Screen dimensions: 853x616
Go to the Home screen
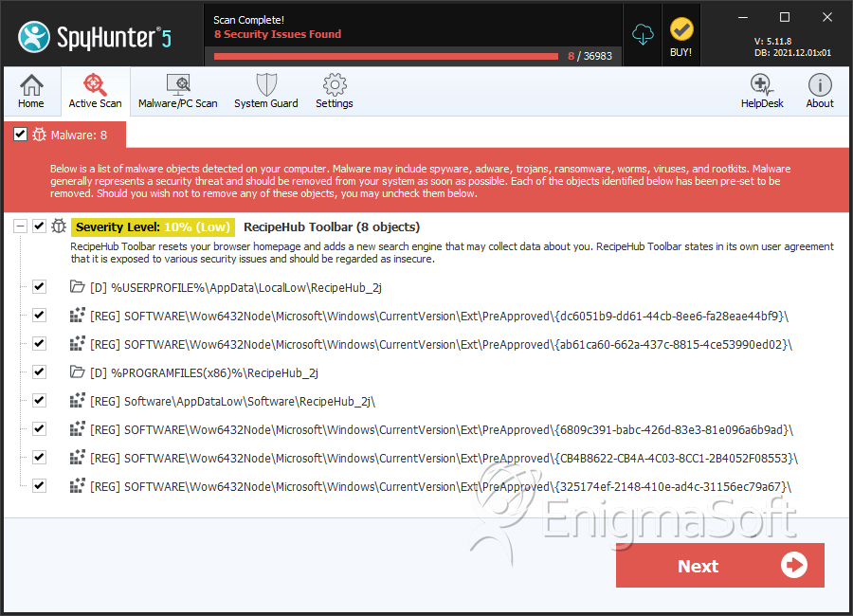point(31,91)
